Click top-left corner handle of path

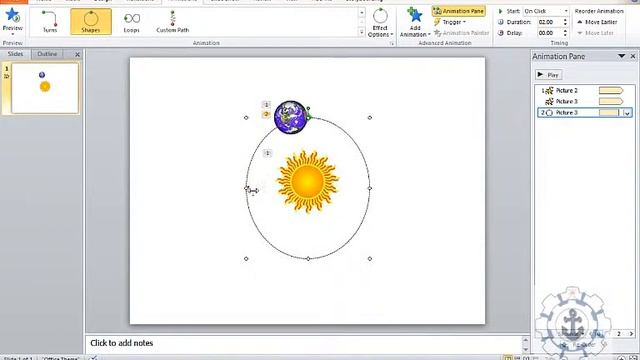pos(246,118)
